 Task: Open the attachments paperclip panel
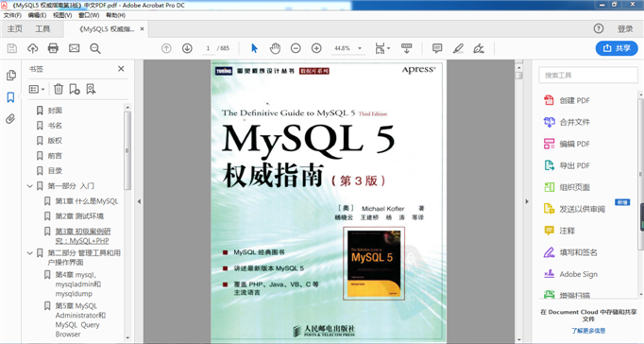click(x=10, y=119)
